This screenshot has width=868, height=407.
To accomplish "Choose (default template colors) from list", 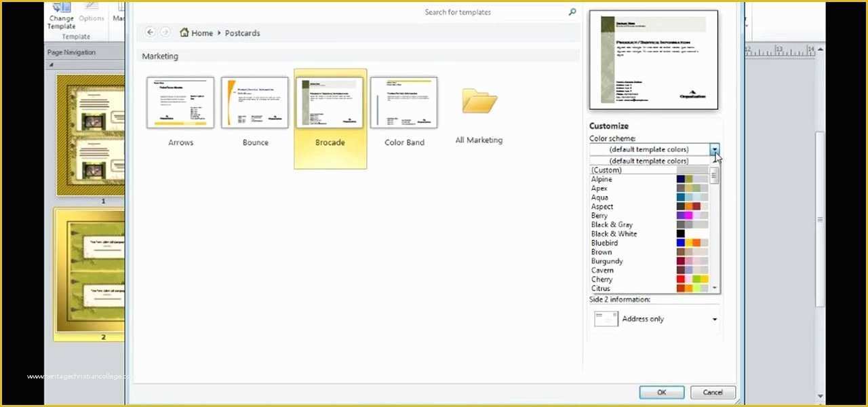I will 648,161.
